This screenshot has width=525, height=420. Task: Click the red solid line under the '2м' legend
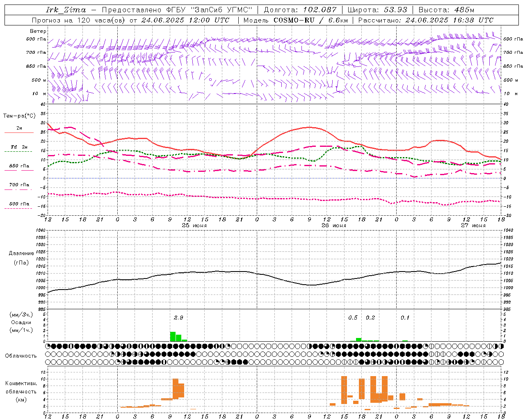click(19, 132)
